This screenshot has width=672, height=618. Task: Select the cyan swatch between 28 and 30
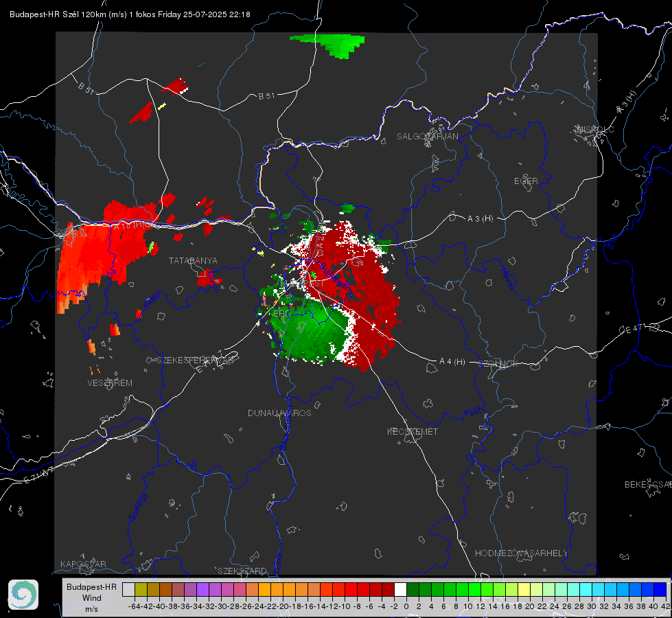point(586,589)
